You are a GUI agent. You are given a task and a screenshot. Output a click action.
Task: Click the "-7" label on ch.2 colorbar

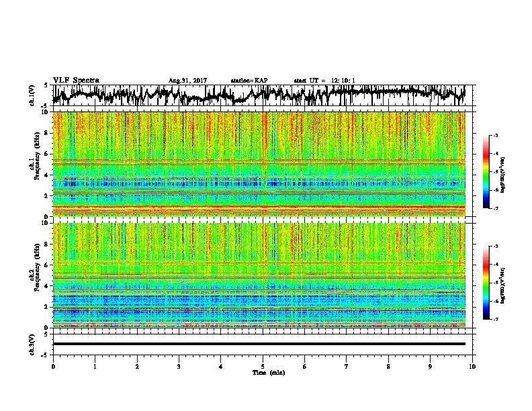[495, 319]
